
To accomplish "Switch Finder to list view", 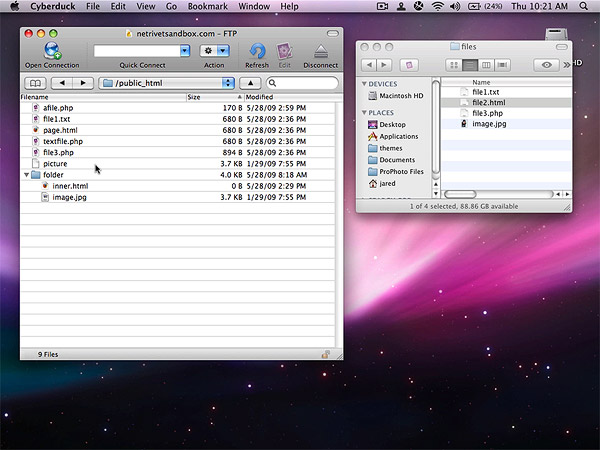I will point(470,65).
